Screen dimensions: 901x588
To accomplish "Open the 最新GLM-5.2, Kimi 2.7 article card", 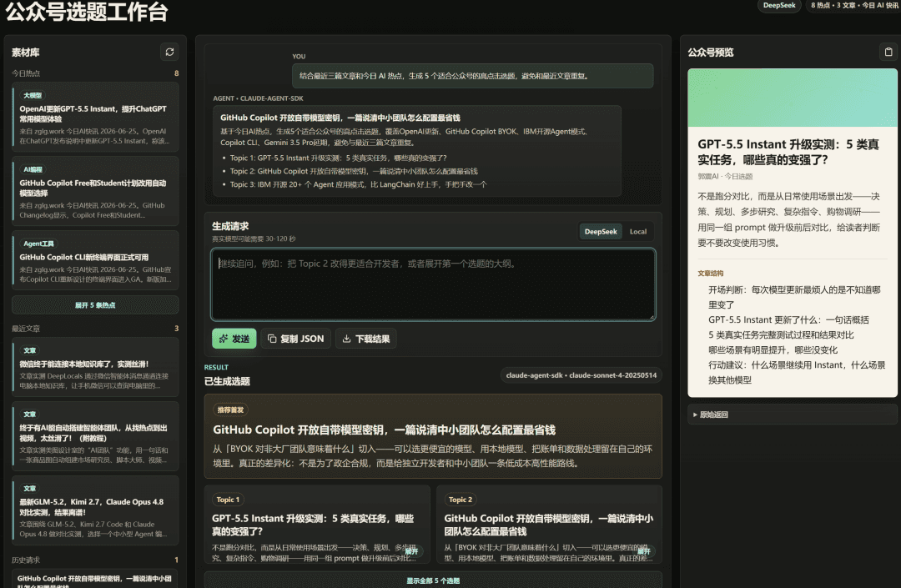I will (x=95, y=510).
